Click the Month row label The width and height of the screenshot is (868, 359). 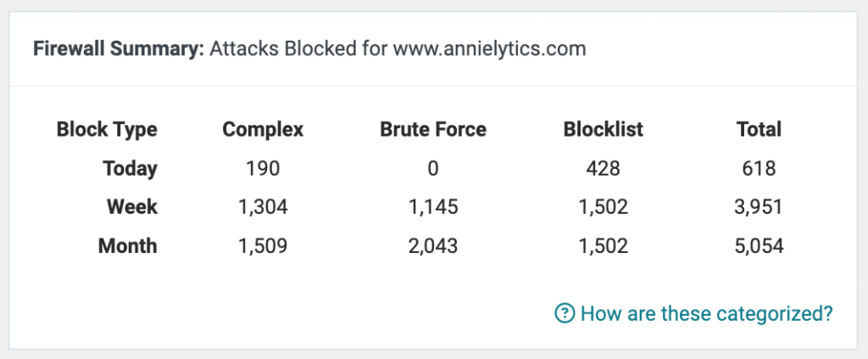pyautogui.click(x=128, y=246)
